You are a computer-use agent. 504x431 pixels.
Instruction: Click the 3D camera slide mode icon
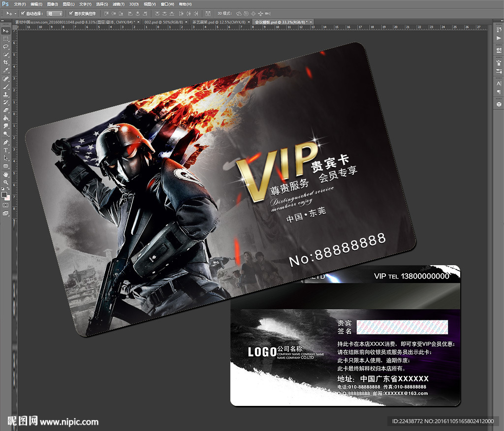click(268, 13)
